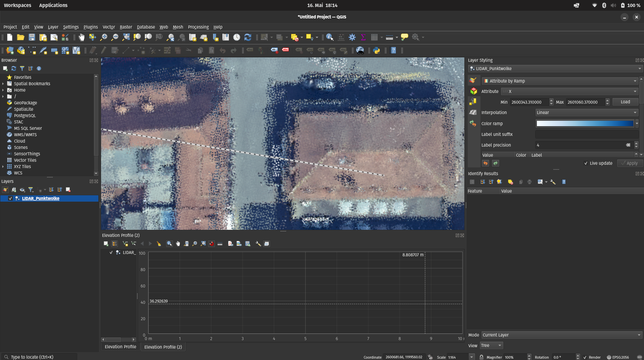Toggle visibility of LIDAR_Punktwolke layer
Image resolution: width=644 pixels, height=360 pixels.
(x=10, y=198)
